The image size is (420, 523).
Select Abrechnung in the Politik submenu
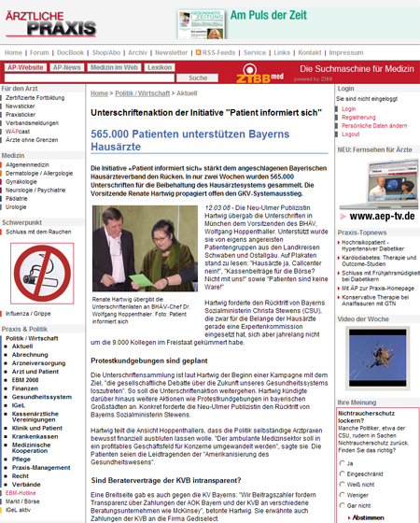[x=30, y=355]
